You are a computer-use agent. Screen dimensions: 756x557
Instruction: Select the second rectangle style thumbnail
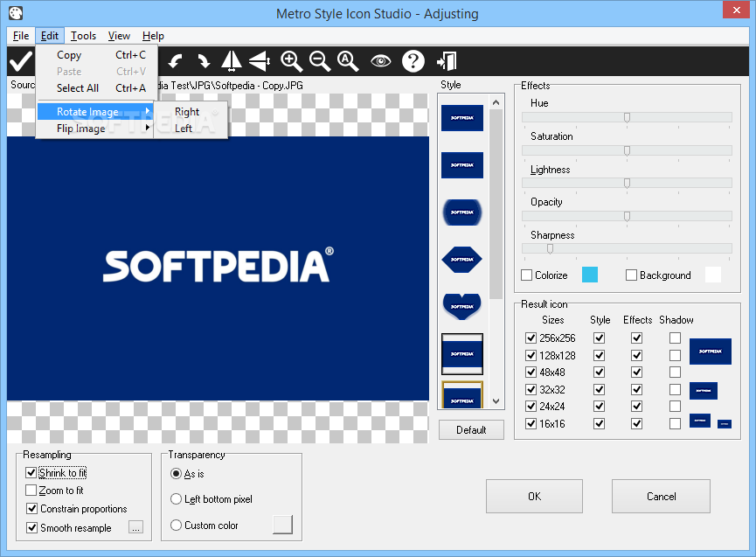pos(461,165)
